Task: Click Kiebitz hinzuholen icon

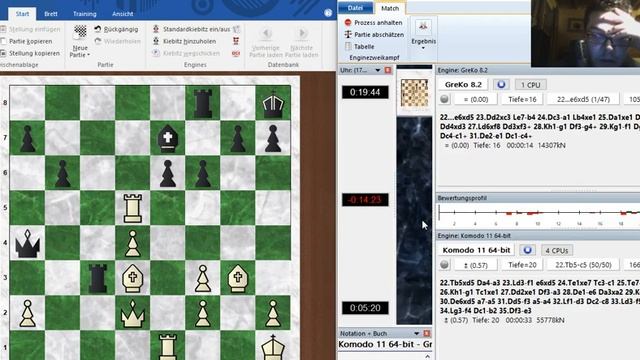Action: point(156,41)
